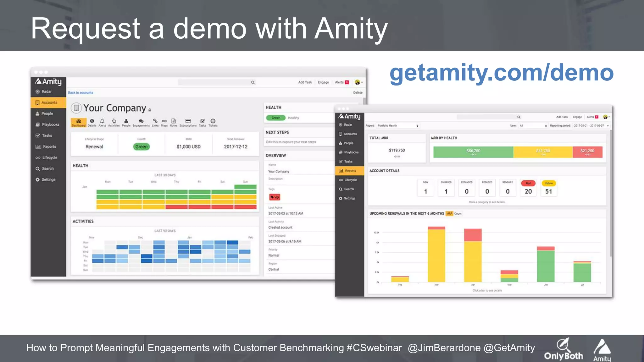Click the Jun bar in the renewals chart
Image resolution: width=644 pixels, height=362 pixels.
click(546, 264)
